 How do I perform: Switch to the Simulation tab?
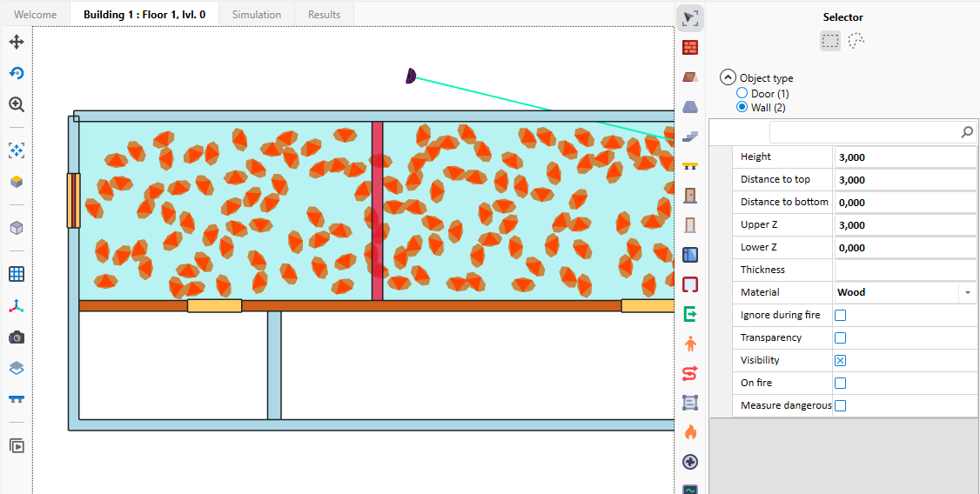pyautogui.click(x=256, y=15)
